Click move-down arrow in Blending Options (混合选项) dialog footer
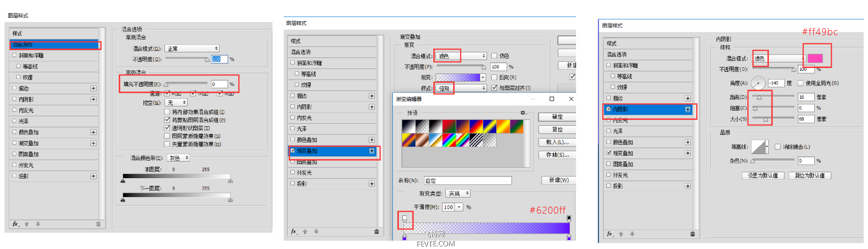Image resolution: width=868 pixels, height=249 pixels. [38, 224]
